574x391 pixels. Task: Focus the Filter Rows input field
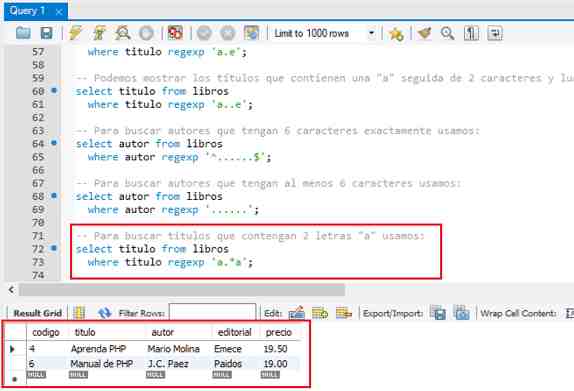tap(212, 313)
